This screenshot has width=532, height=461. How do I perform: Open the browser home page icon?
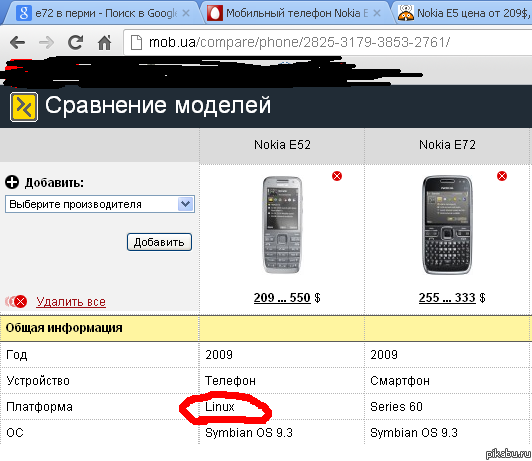[x=104, y=43]
